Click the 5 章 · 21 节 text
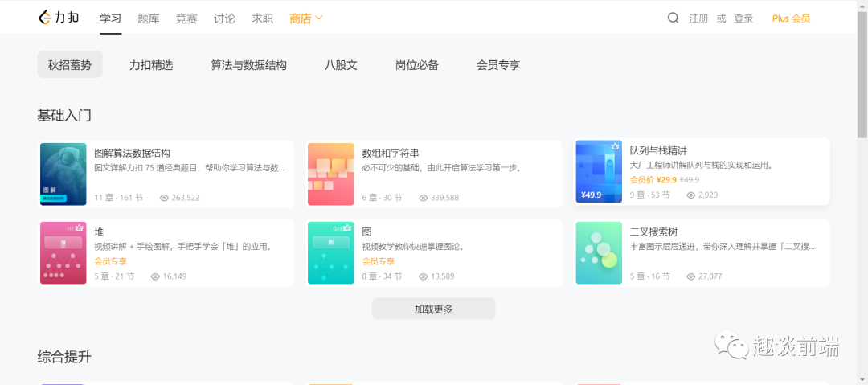 [115, 276]
